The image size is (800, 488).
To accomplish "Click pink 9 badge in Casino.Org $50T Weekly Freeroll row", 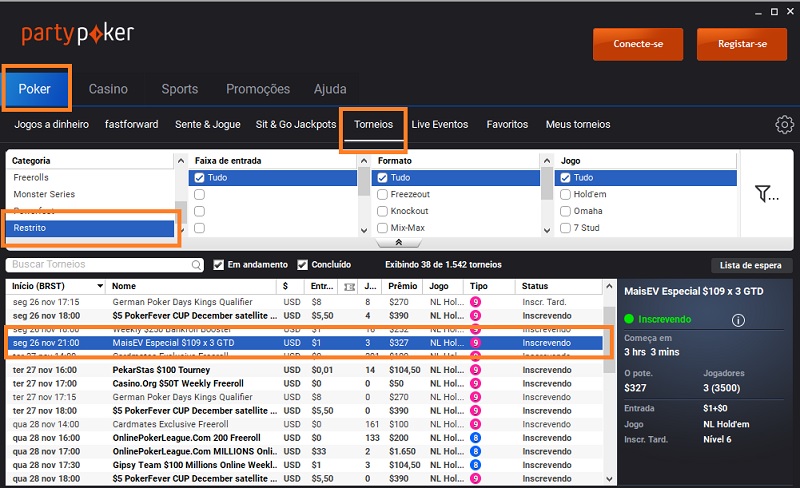I will [x=475, y=383].
